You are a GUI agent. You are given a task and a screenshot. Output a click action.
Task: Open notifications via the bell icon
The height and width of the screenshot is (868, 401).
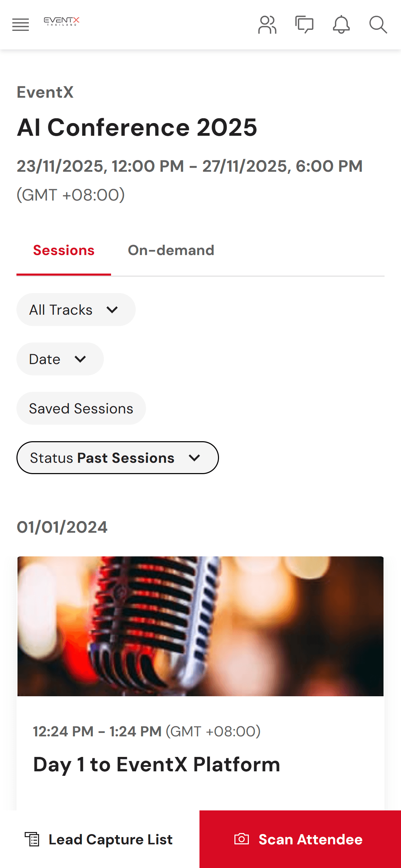pos(341,25)
